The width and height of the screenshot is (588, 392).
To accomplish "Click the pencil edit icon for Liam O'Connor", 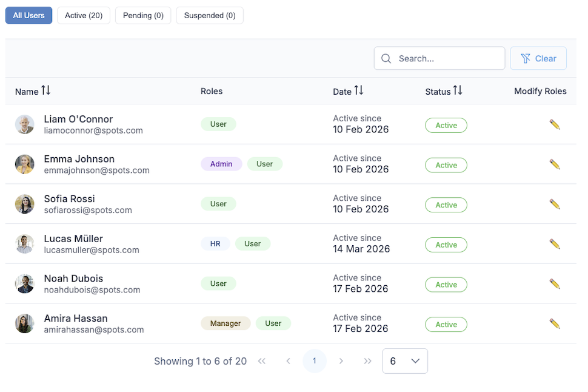I will (554, 124).
